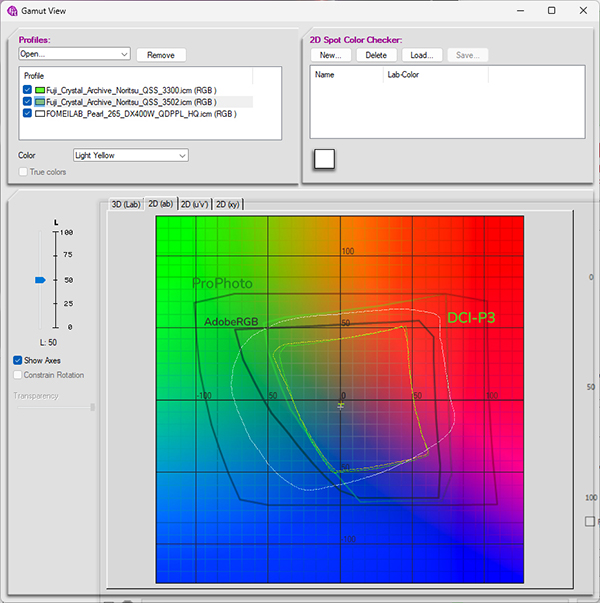Click the teal swatch of QSS_3502 profile
This screenshot has width=600, height=603.
[40, 102]
